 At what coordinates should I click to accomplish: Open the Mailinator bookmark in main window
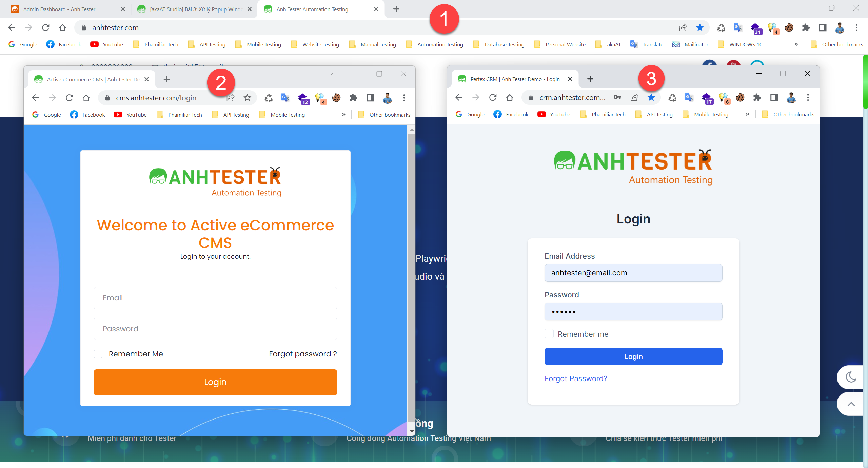coord(690,44)
